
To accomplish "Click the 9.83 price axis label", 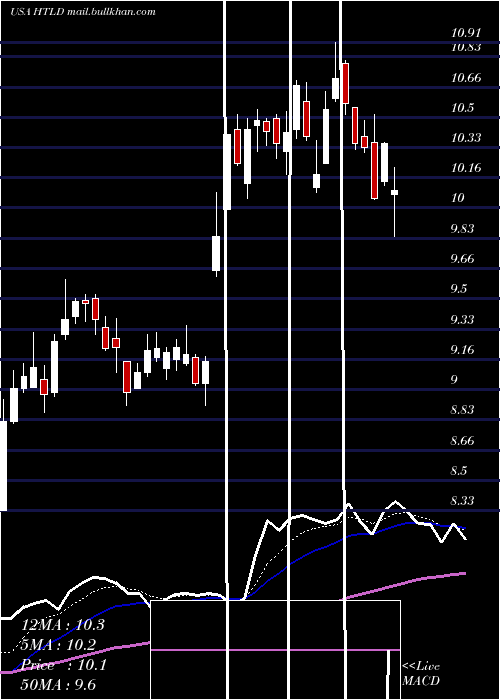I will click(462, 229).
